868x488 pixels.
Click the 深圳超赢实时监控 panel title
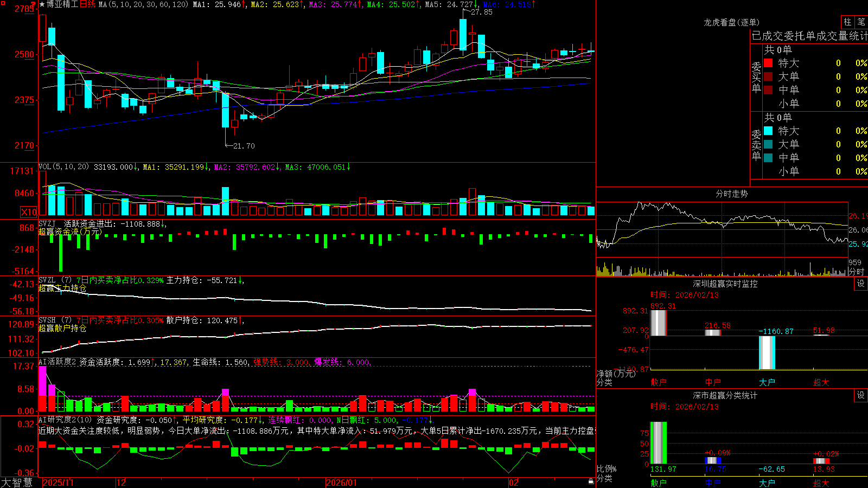click(725, 284)
